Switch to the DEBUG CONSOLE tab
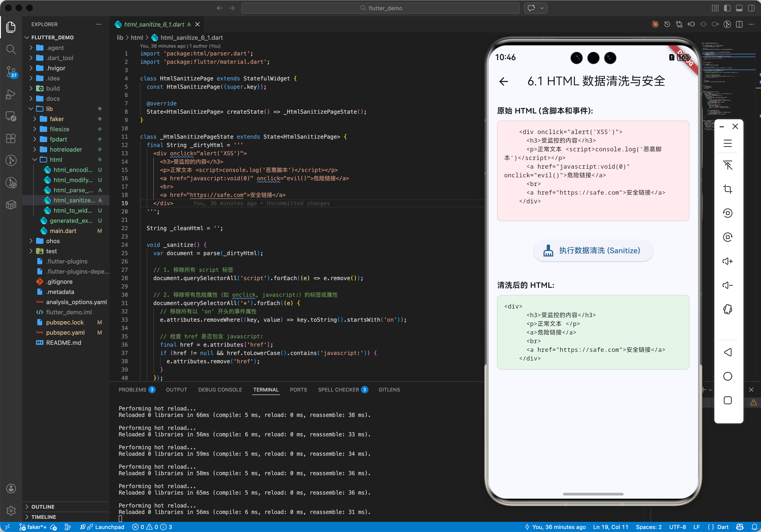 (220, 389)
